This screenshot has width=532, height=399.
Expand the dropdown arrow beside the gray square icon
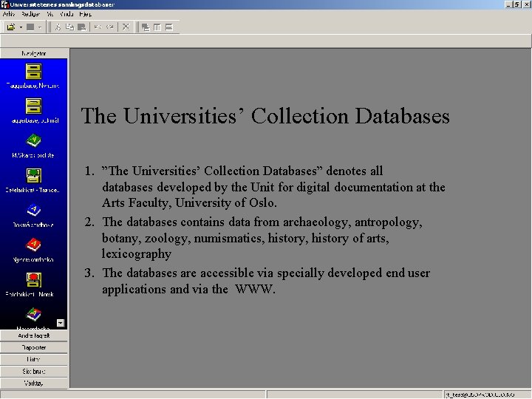click(40, 27)
